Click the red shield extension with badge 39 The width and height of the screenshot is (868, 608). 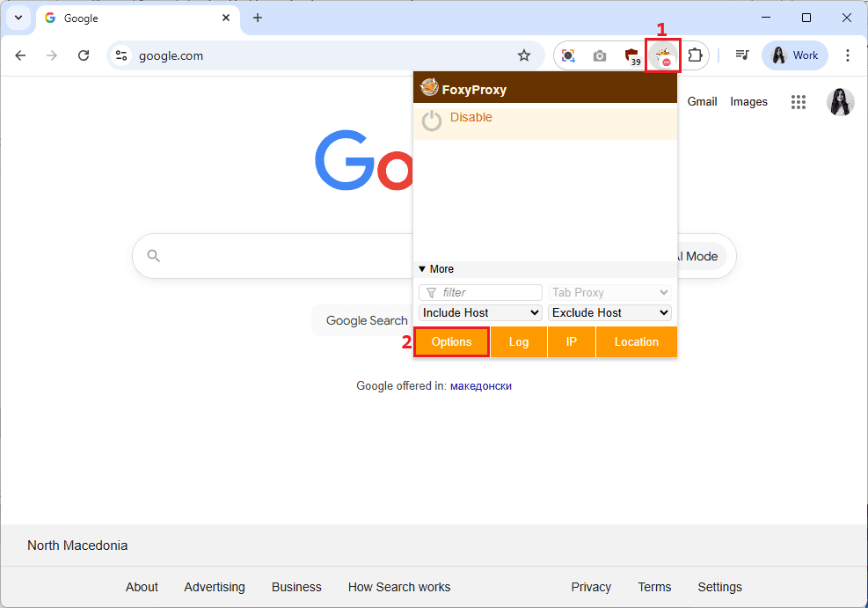coord(631,56)
